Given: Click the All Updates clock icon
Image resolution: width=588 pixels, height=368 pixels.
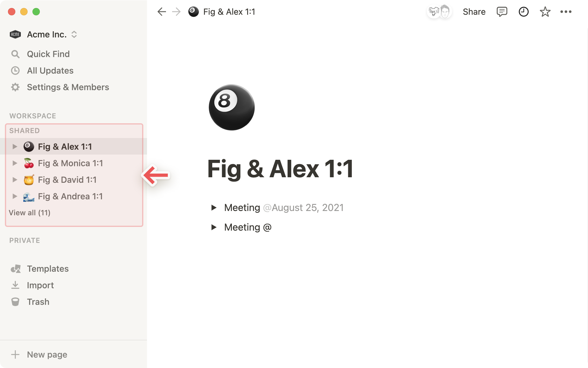Looking at the screenshot, I should pyautogui.click(x=15, y=70).
